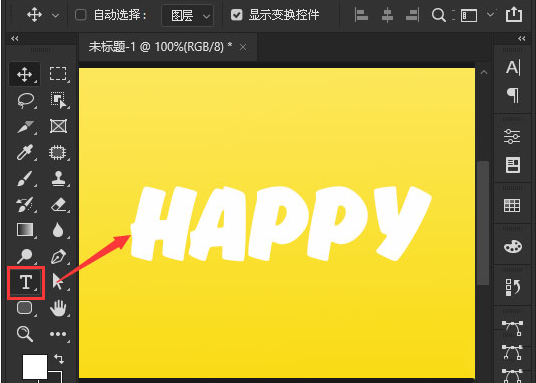
Task: Click the search magnifier in options bar
Action: (439, 15)
